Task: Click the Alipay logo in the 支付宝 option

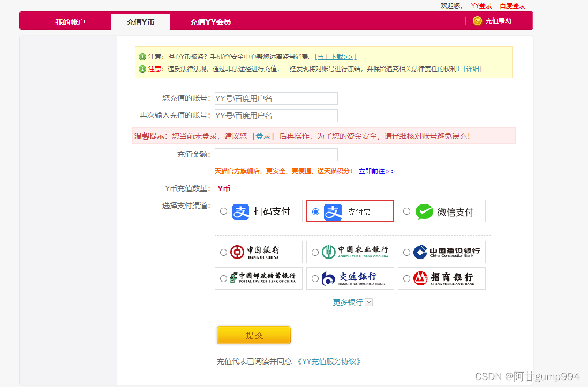Action: click(x=333, y=212)
